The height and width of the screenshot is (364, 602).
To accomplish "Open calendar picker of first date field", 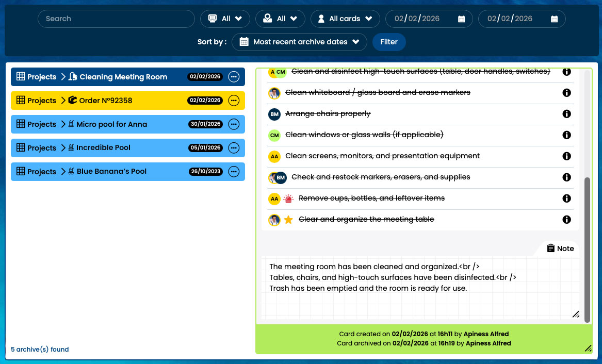I will (461, 19).
